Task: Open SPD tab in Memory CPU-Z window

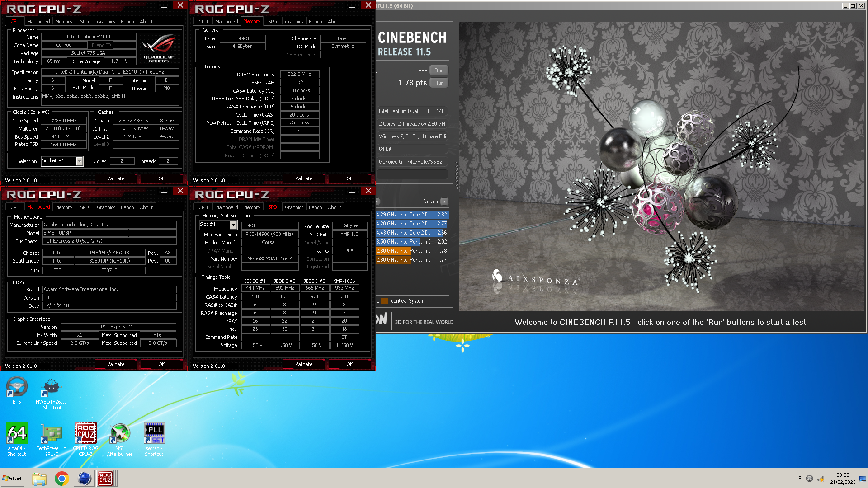Action: (x=272, y=22)
